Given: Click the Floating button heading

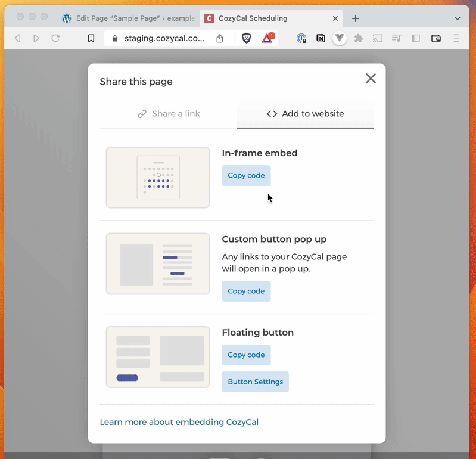Looking at the screenshot, I should click(258, 333).
